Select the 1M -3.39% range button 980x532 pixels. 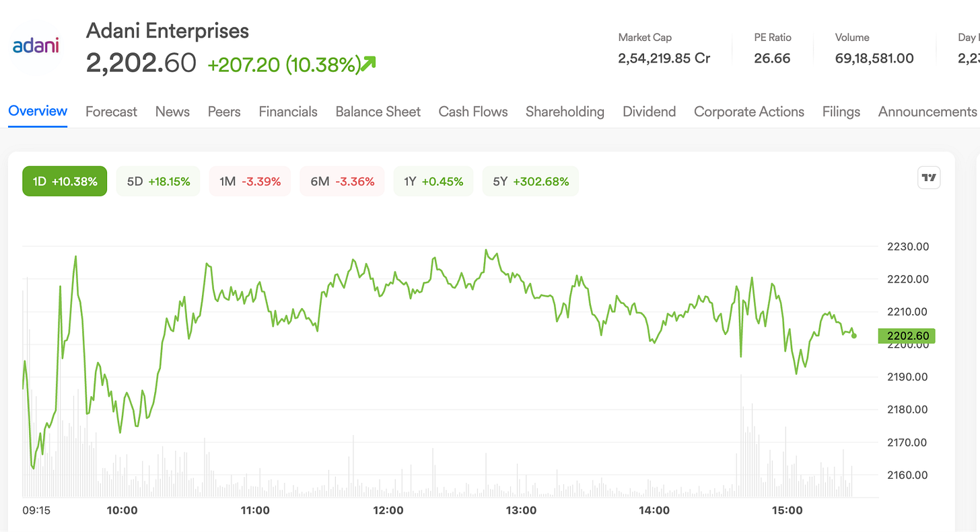pos(250,182)
